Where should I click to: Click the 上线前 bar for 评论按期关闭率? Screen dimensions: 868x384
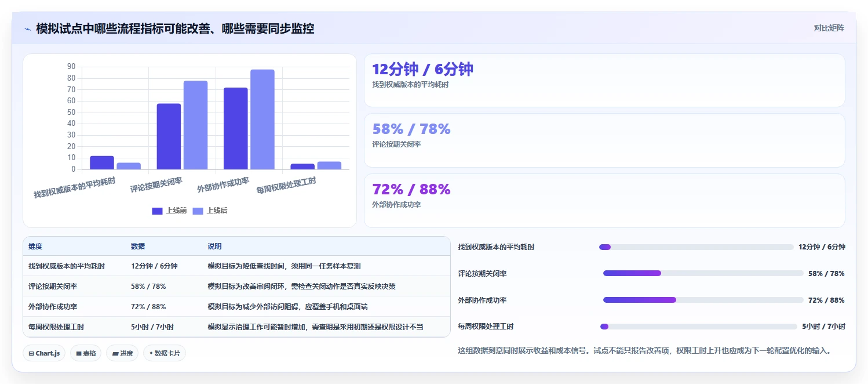point(169,137)
